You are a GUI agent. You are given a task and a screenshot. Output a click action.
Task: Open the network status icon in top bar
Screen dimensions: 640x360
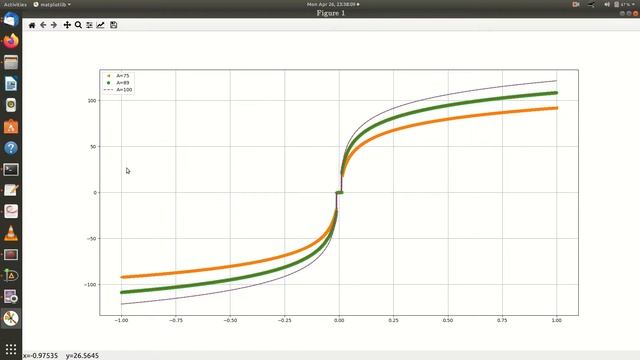click(x=591, y=4)
